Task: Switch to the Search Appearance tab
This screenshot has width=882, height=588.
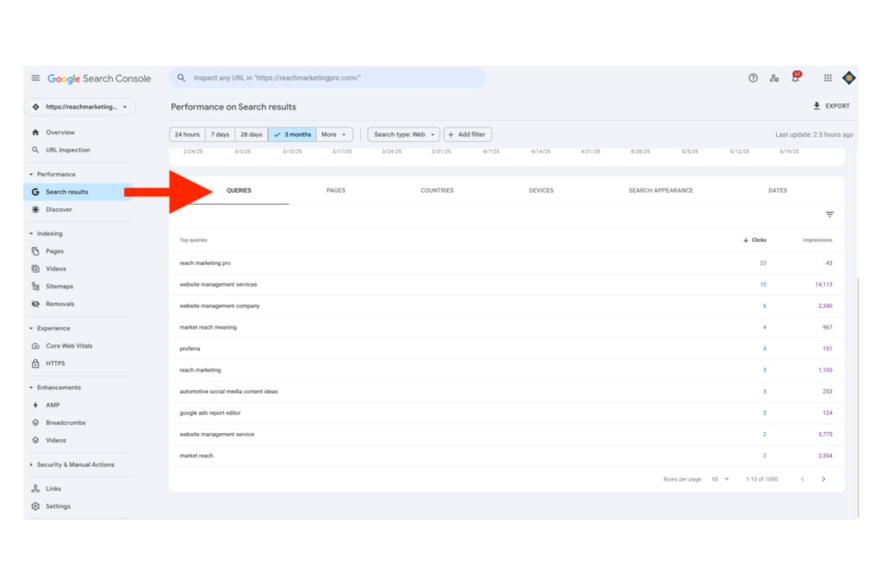Action: tap(661, 190)
